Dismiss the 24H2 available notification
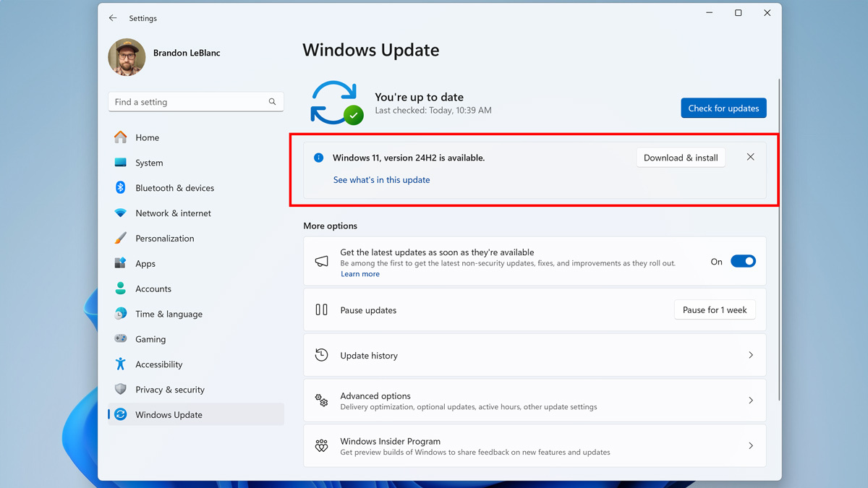Image resolution: width=868 pixels, height=488 pixels. (x=750, y=157)
